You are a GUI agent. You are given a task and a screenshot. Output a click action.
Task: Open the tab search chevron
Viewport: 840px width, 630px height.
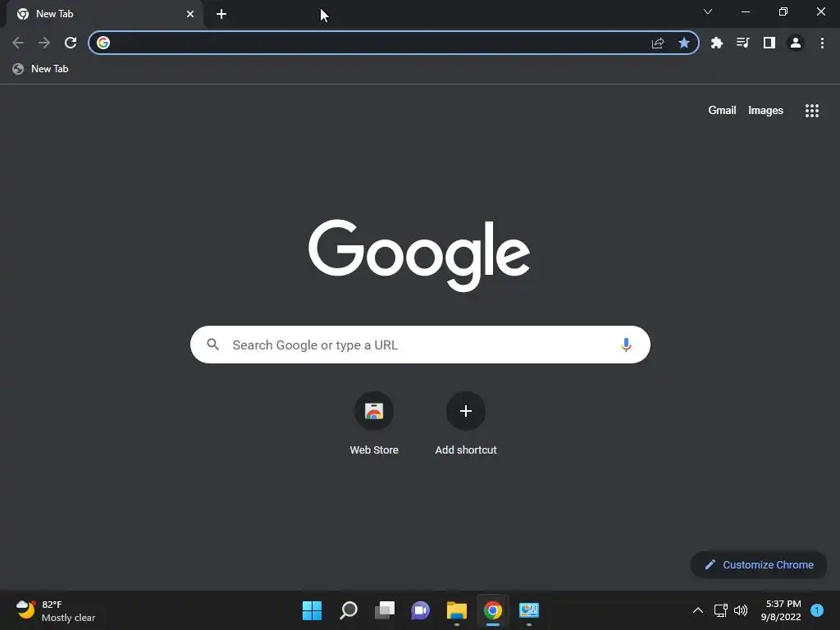(x=708, y=11)
